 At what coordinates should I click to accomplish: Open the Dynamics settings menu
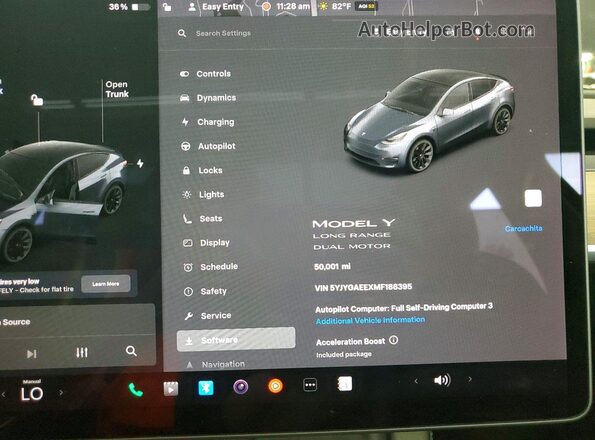tap(208, 98)
